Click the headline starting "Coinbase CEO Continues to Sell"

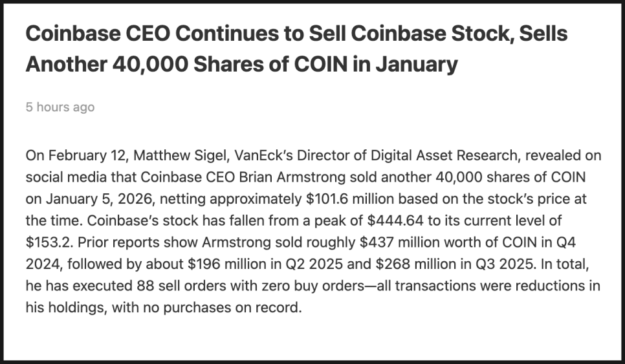pyautogui.click(x=296, y=34)
